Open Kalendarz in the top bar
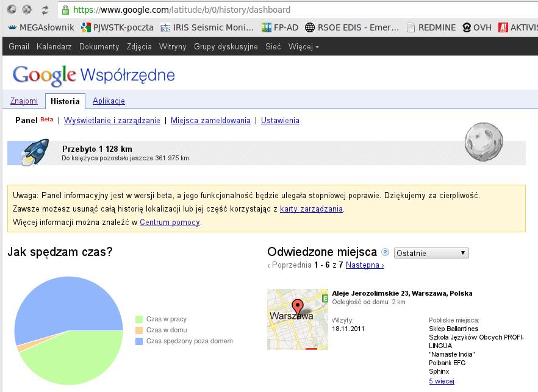 (x=54, y=46)
